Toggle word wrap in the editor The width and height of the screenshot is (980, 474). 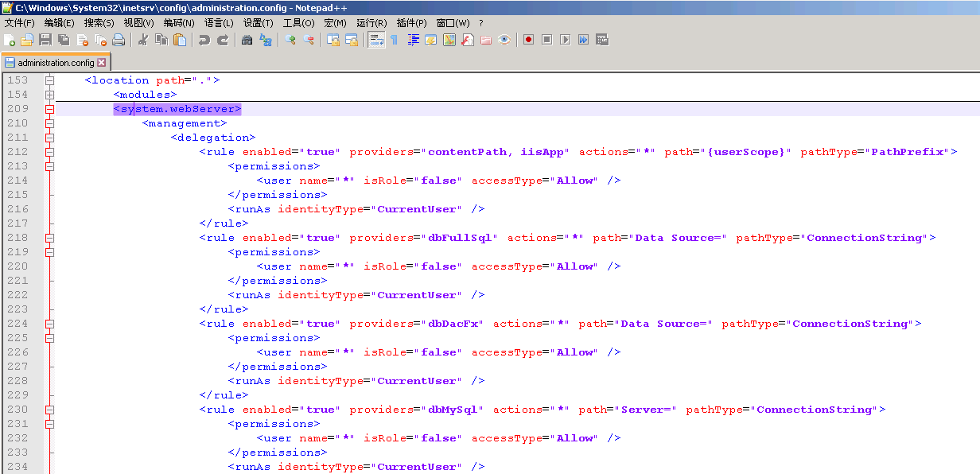pos(376,40)
